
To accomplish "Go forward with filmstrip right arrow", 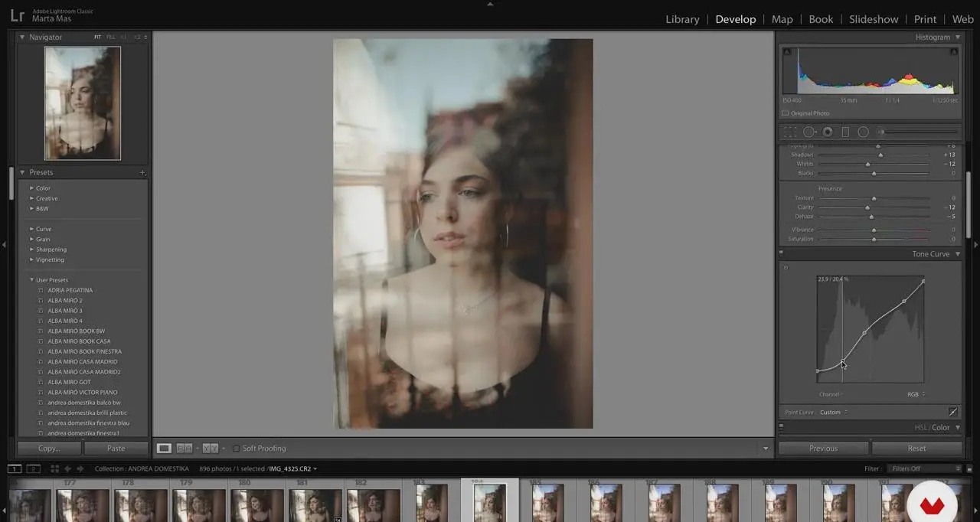I will [80, 468].
